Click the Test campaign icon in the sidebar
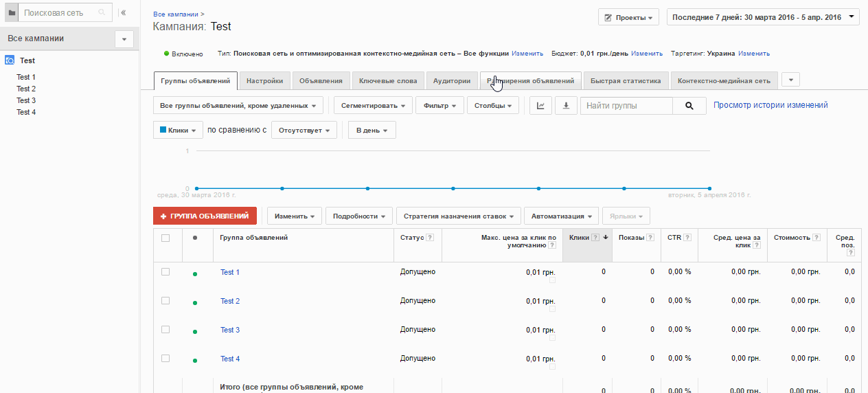 10,60
